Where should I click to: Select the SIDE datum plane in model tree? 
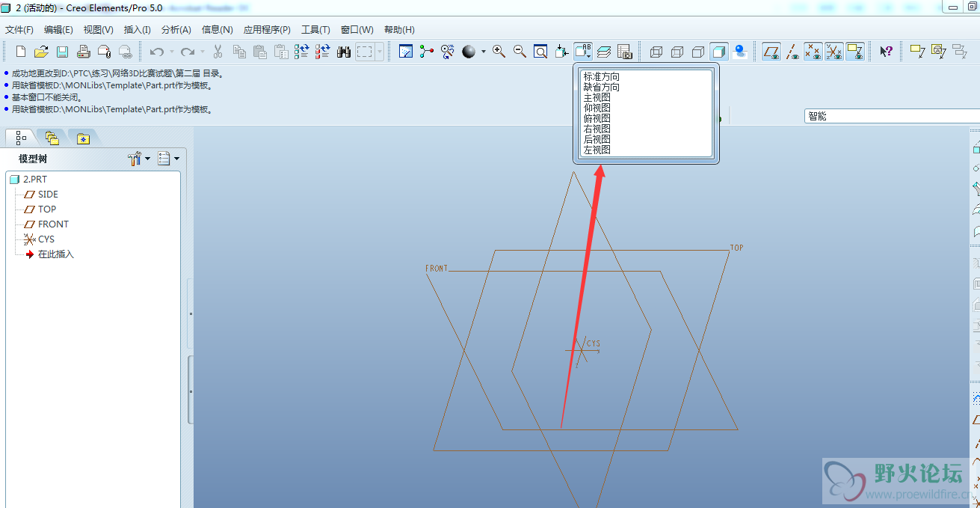click(x=41, y=195)
